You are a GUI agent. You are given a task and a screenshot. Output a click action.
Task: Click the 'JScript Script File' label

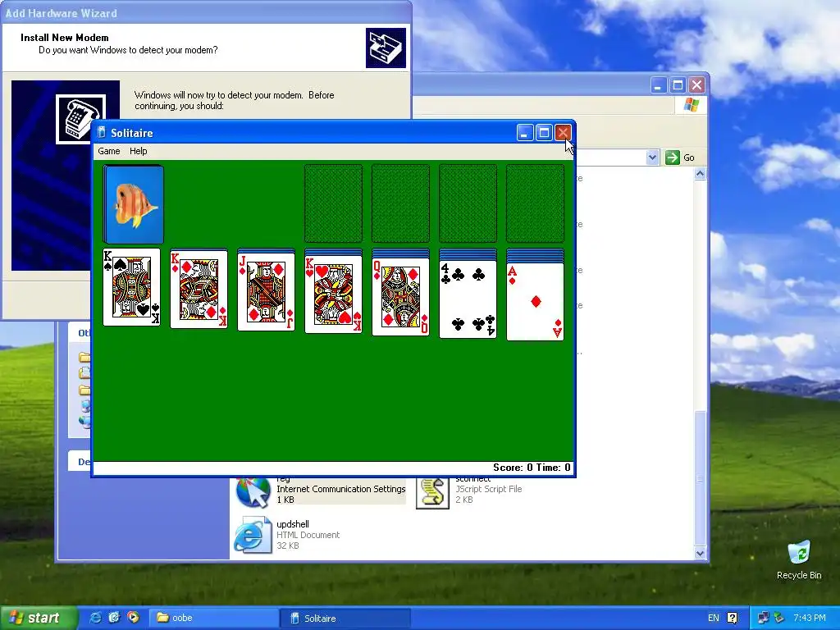point(489,489)
